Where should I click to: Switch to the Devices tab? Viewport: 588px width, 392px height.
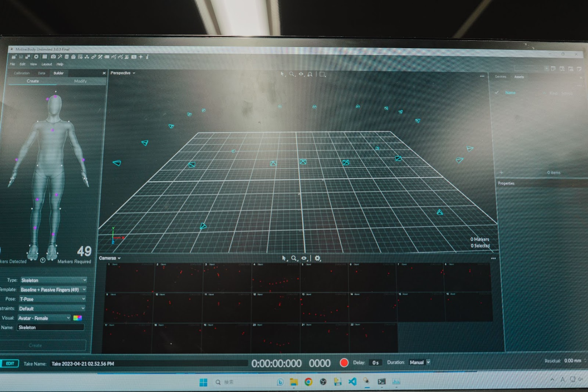(501, 77)
